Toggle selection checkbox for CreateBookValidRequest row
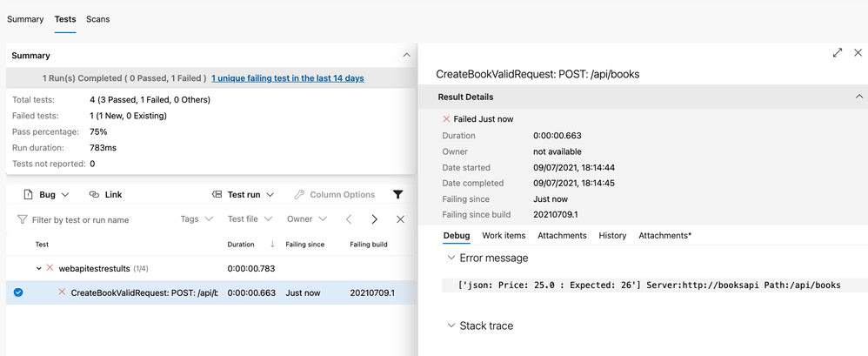The width and height of the screenshot is (868, 356). [x=18, y=292]
